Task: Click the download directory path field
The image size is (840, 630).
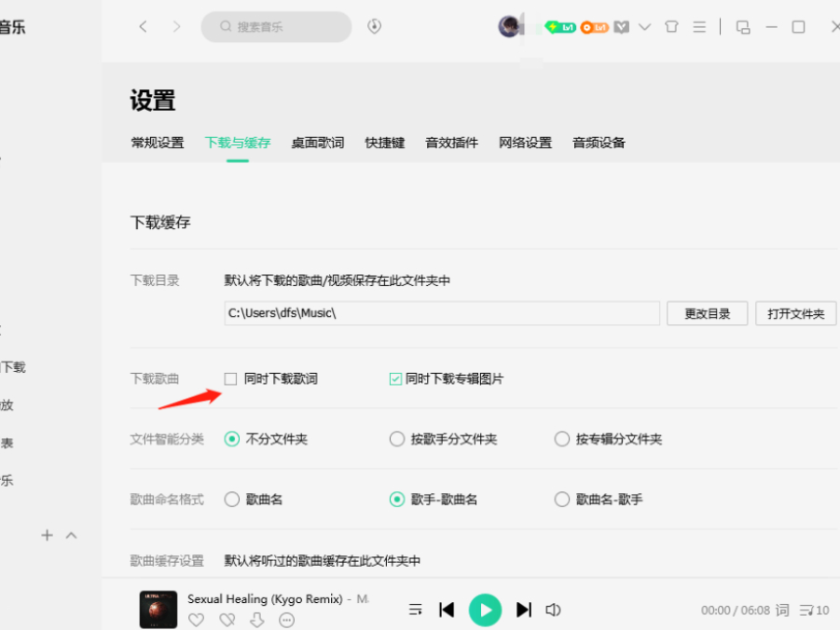Action: (442, 313)
